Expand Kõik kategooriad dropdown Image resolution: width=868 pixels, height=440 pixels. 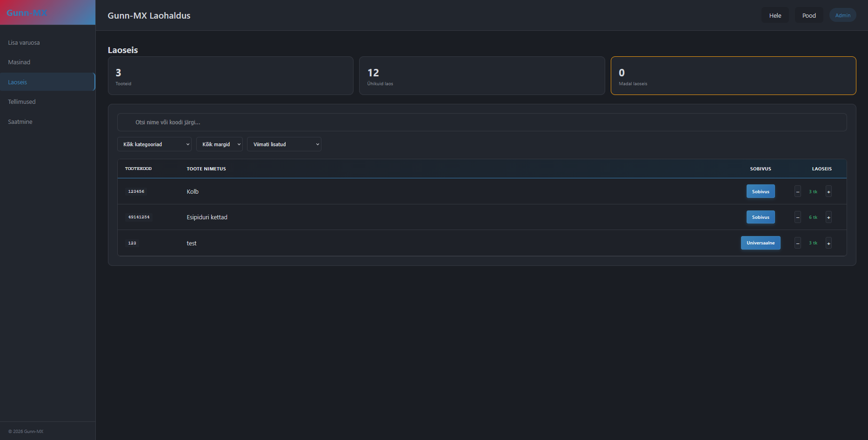pyautogui.click(x=154, y=144)
